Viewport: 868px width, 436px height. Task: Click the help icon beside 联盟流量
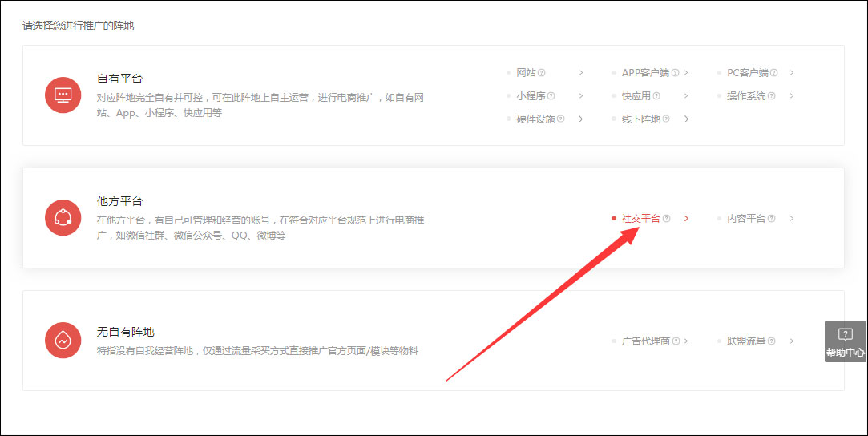[772, 341]
